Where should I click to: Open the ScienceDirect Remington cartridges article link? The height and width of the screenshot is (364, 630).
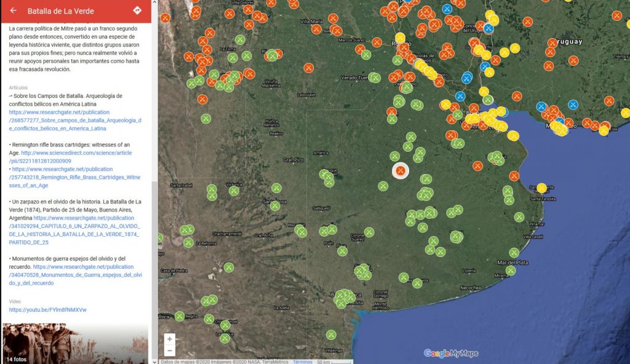(76, 152)
